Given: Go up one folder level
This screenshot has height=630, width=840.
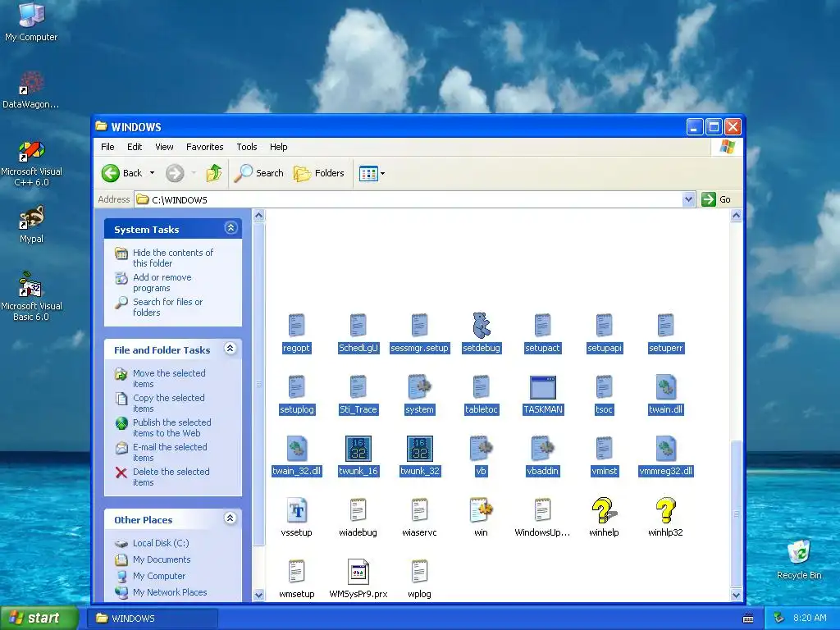Looking at the screenshot, I should pyautogui.click(x=214, y=173).
